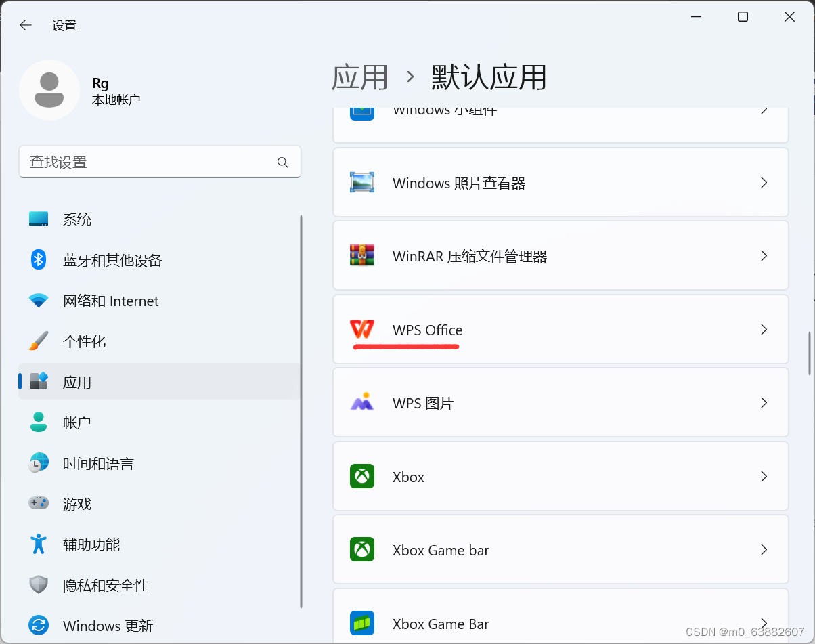The width and height of the screenshot is (815, 644).
Task: Click the back arrow icon in Settings
Action: 26,25
